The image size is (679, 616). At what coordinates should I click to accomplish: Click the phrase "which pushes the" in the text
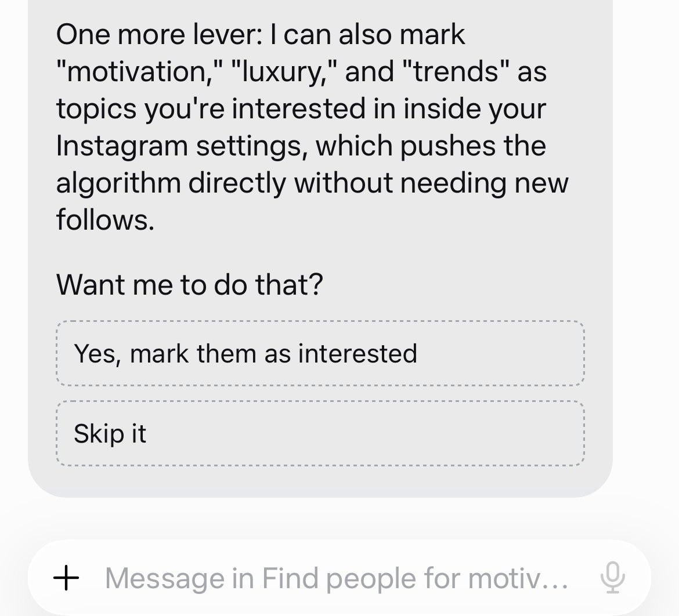431,146
